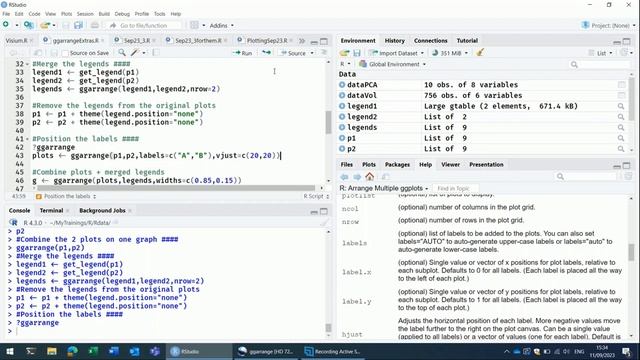Viewport: 640px width, 360px height.
Task: Switch to the Viewer tab
Action: click(x=450, y=164)
